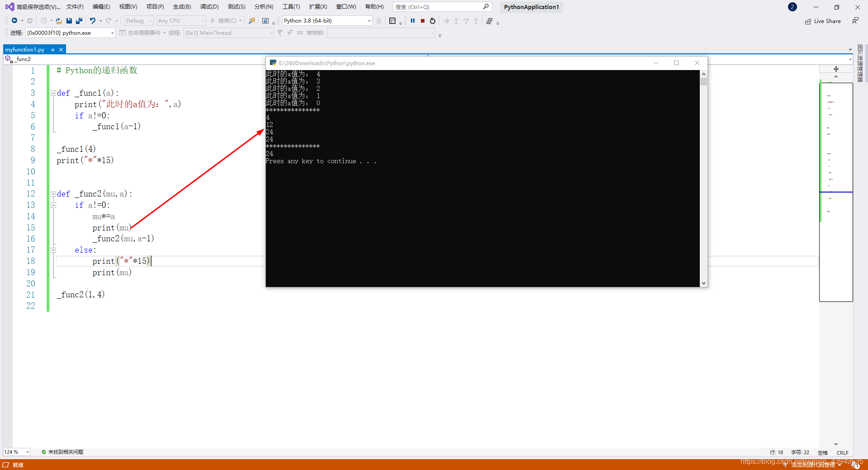
Task: Click the Live Share button
Action: pos(823,21)
